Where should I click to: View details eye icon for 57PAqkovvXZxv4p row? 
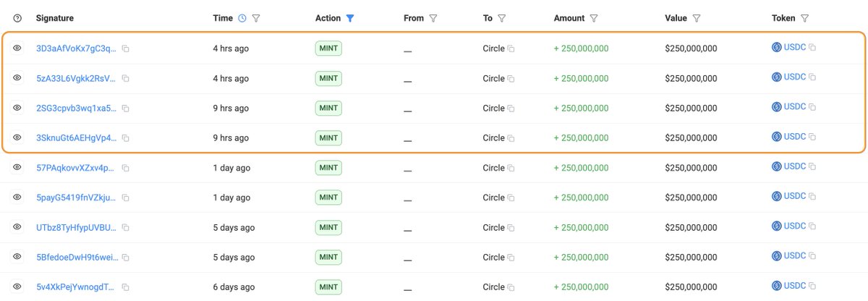click(x=17, y=167)
